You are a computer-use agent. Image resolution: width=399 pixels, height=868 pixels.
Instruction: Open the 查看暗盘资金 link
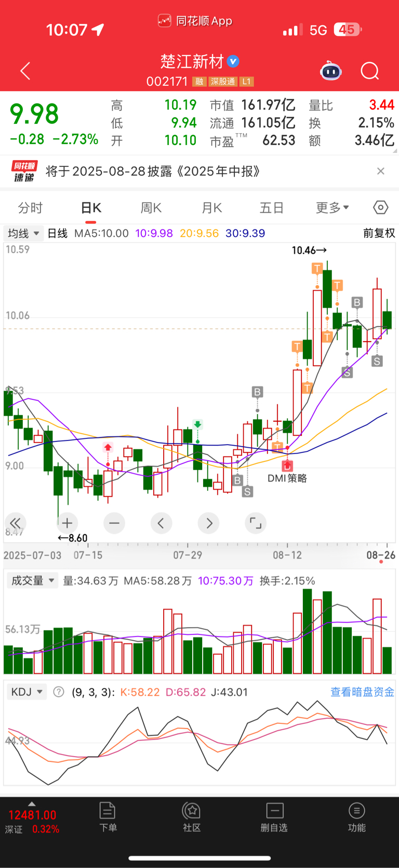[362, 692]
